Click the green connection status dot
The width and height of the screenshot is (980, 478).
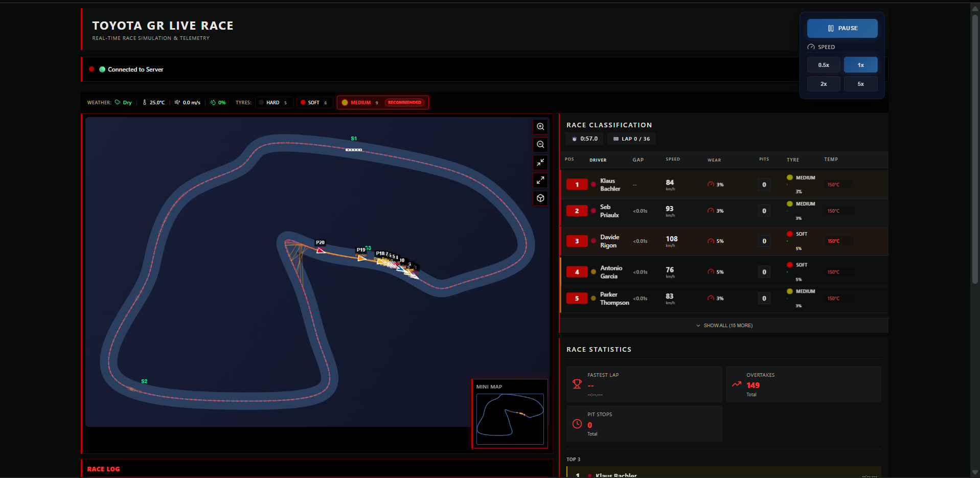pos(102,70)
